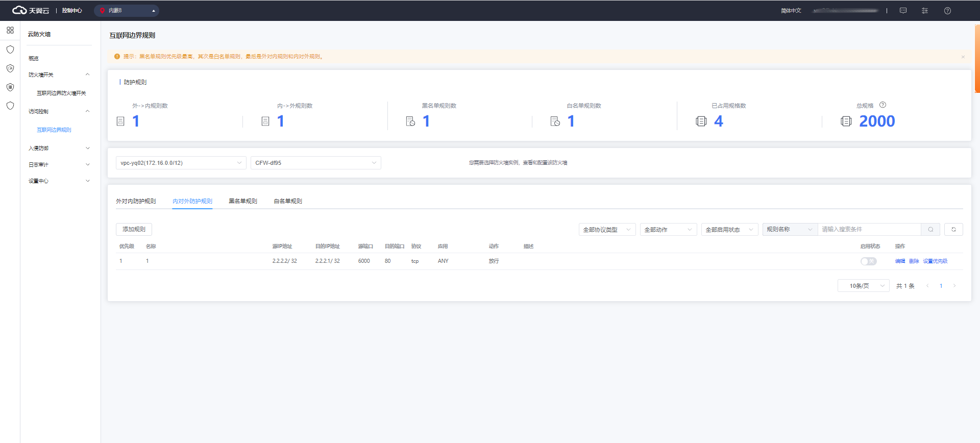The height and width of the screenshot is (443, 980).
Task: Open the service grid menu icon
Action: point(10,30)
